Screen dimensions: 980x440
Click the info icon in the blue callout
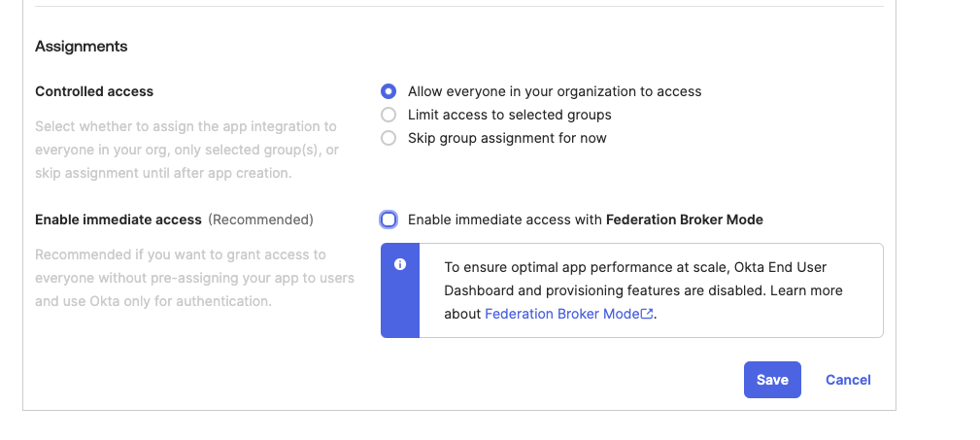tap(400, 264)
